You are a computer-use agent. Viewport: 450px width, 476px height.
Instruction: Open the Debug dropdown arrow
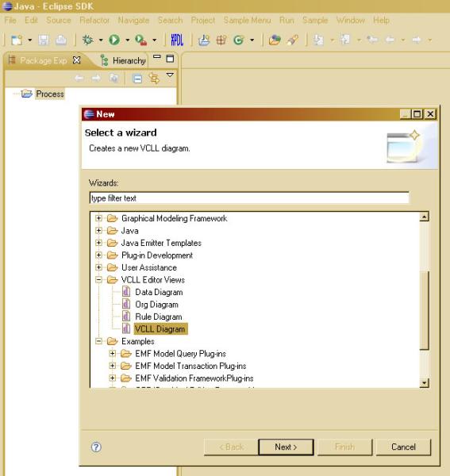[101, 40]
